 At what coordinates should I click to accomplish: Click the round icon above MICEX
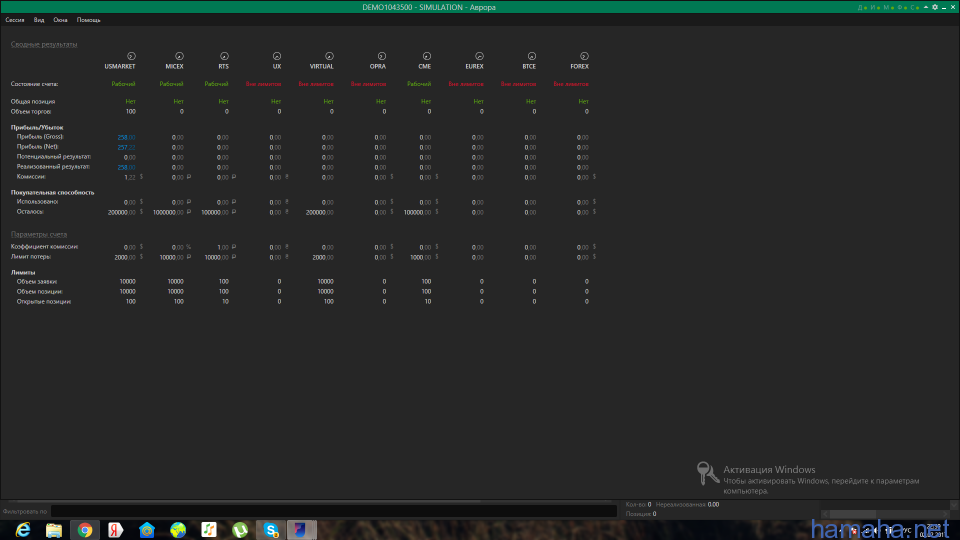click(x=179, y=56)
